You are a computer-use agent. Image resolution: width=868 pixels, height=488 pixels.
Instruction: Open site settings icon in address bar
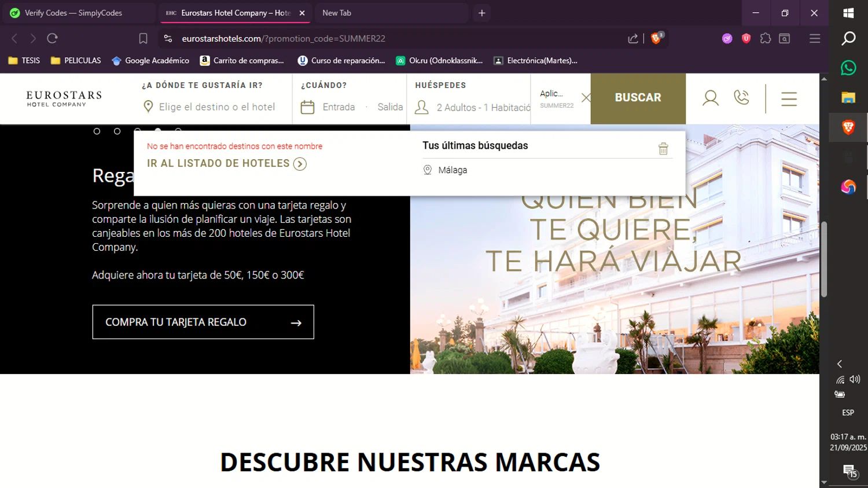[168, 38]
